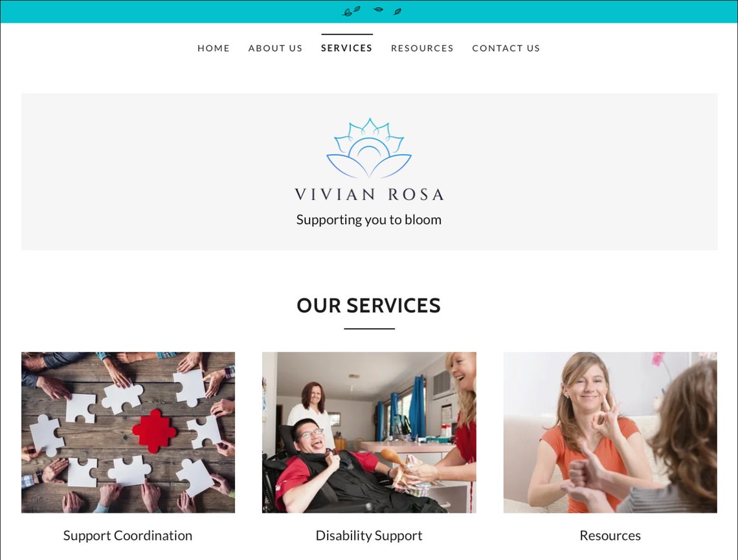This screenshot has height=560, width=738.
Task: Click the Supporting you to bloom tagline
Action: tap(369, 219)
